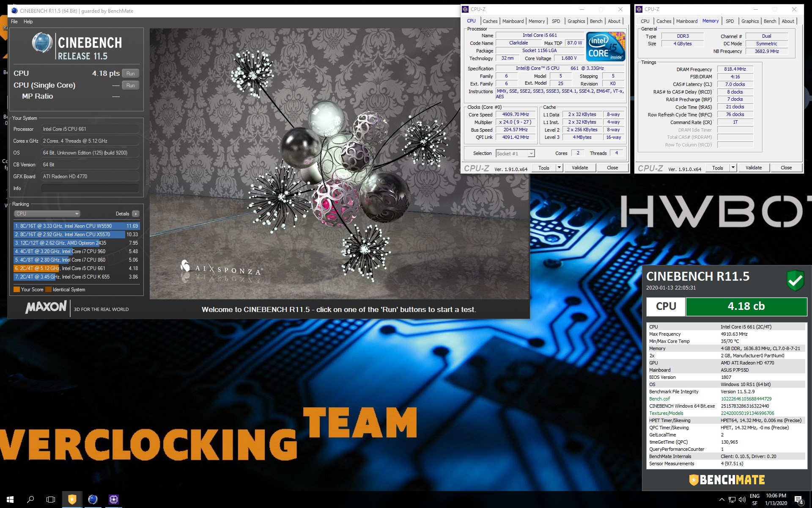Show hidden system tray icons

click(721, 500)
